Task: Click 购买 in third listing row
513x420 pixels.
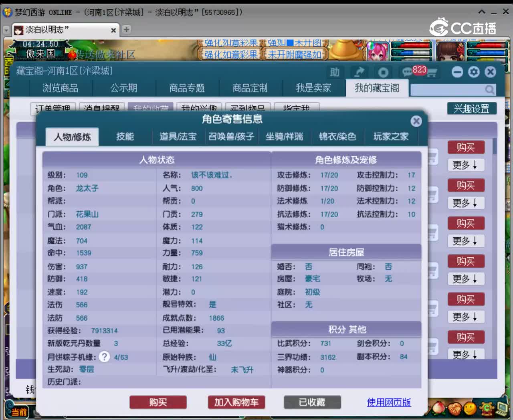Action: tap(466, 223)
